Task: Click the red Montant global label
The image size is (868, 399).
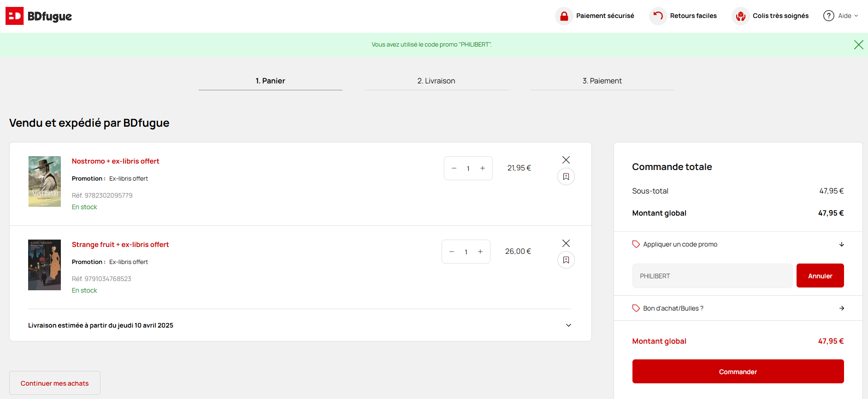Action: [x=659, y=341]
